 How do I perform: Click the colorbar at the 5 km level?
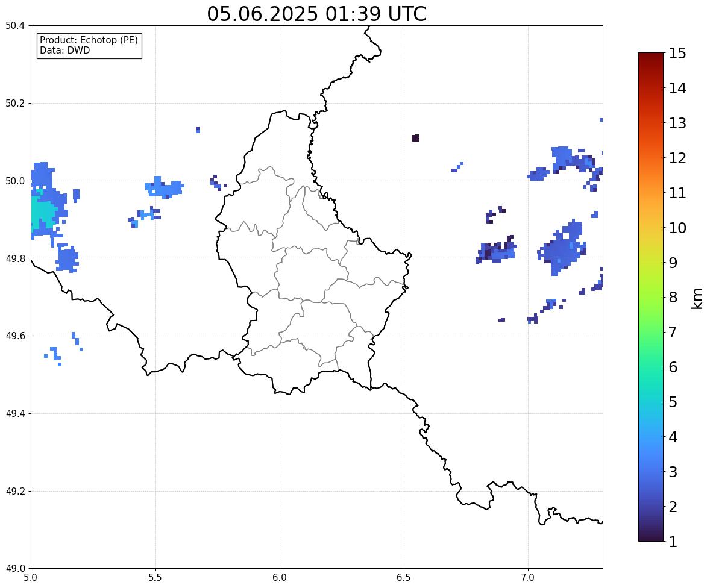651,402
